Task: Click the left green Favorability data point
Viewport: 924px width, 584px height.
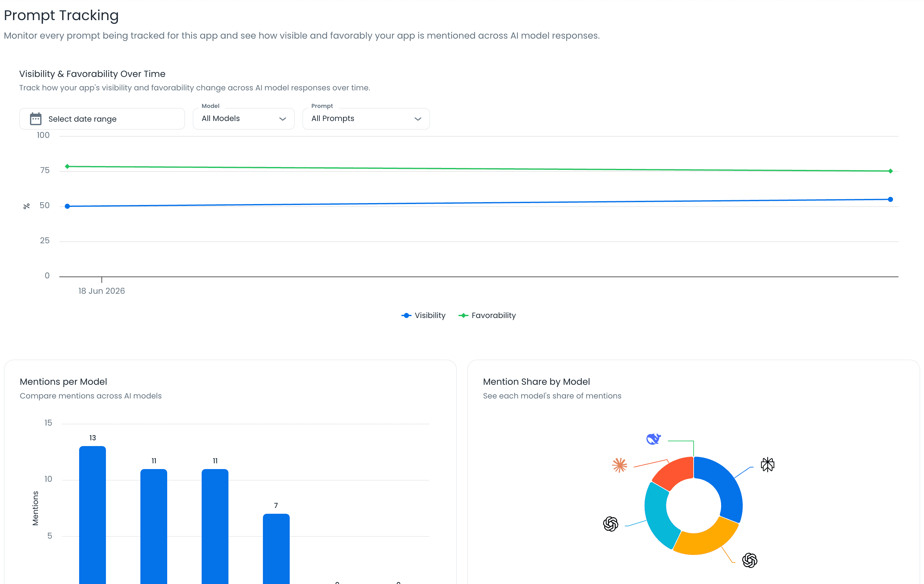Action: (68, 167)
